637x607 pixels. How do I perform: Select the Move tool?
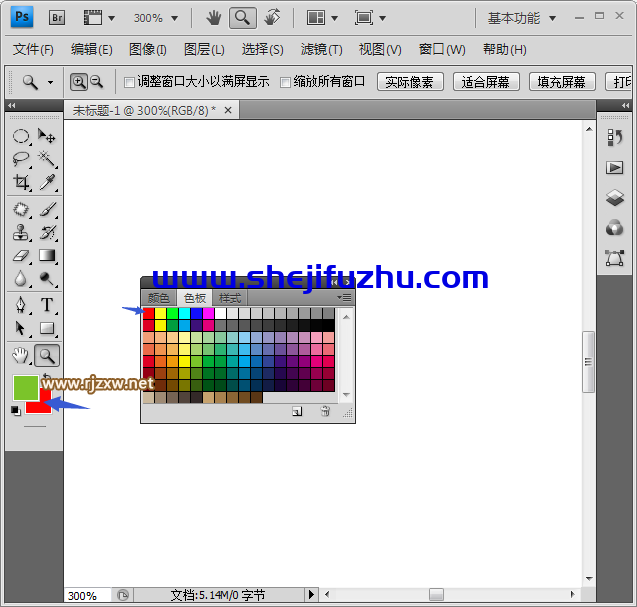[x=47, y=136]
